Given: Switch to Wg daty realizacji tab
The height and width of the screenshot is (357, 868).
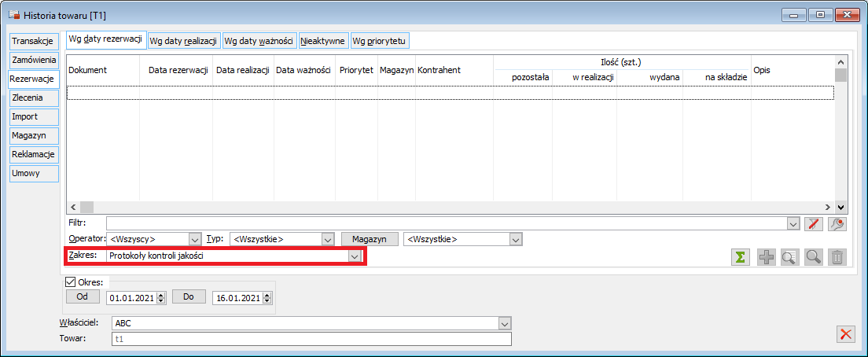Looking at the screenshot, I should pos(185,40).
